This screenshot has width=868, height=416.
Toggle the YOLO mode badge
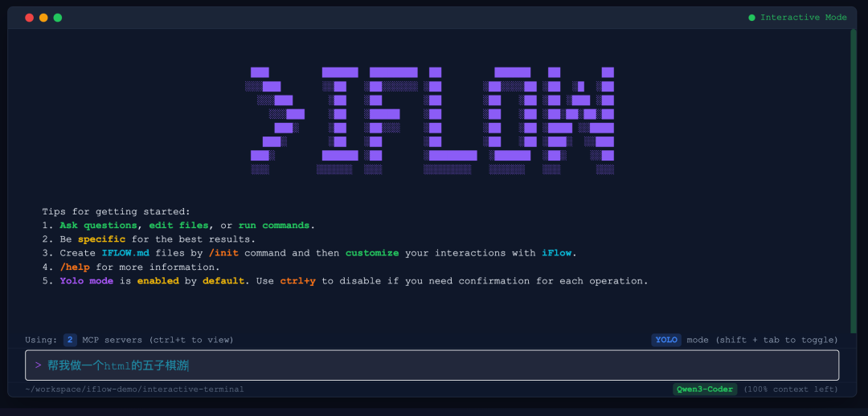coord(666,340)
